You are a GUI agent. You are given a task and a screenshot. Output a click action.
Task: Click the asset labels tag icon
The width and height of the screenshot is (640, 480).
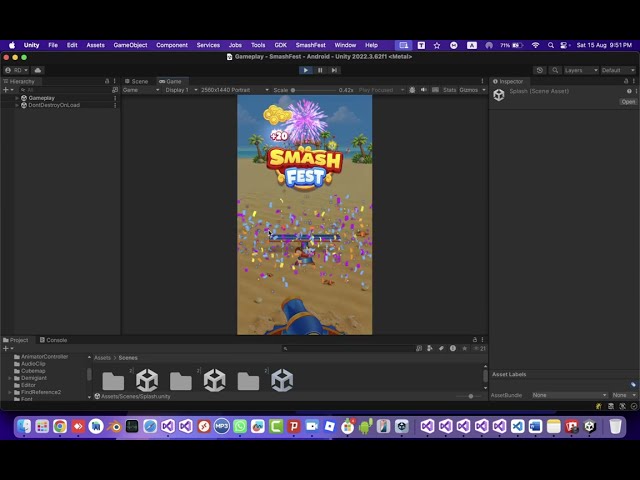click(x=633, y=384)
